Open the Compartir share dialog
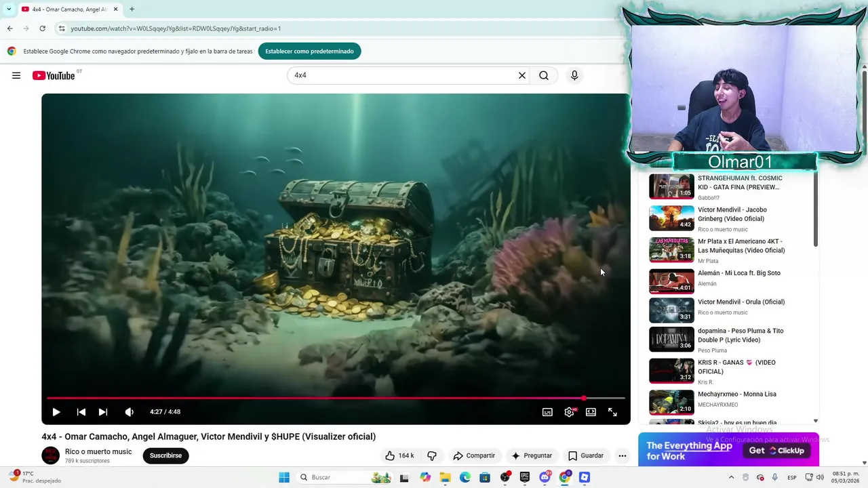 click(x=474, y=455)
